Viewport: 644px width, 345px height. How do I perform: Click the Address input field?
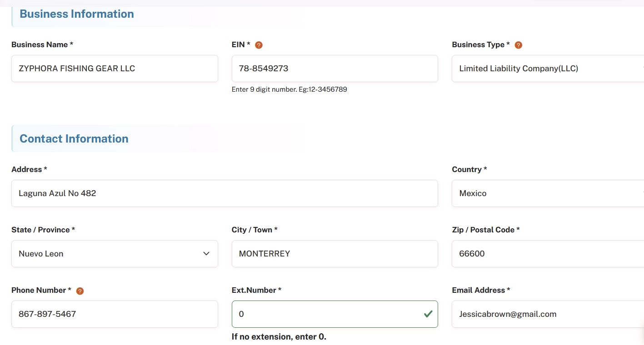click(x=225, y=193)
